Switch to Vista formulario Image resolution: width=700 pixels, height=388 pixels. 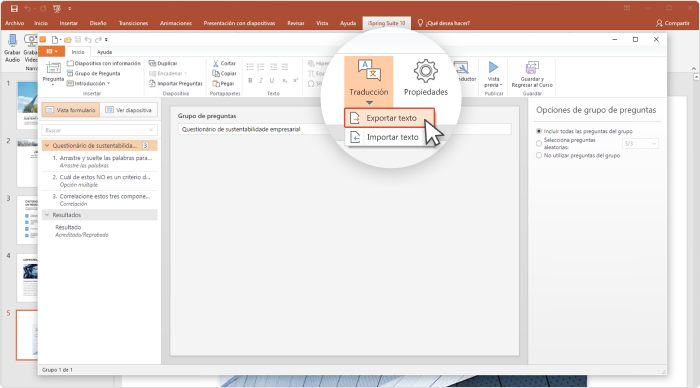pyautogui.click(x=71, y=110)
